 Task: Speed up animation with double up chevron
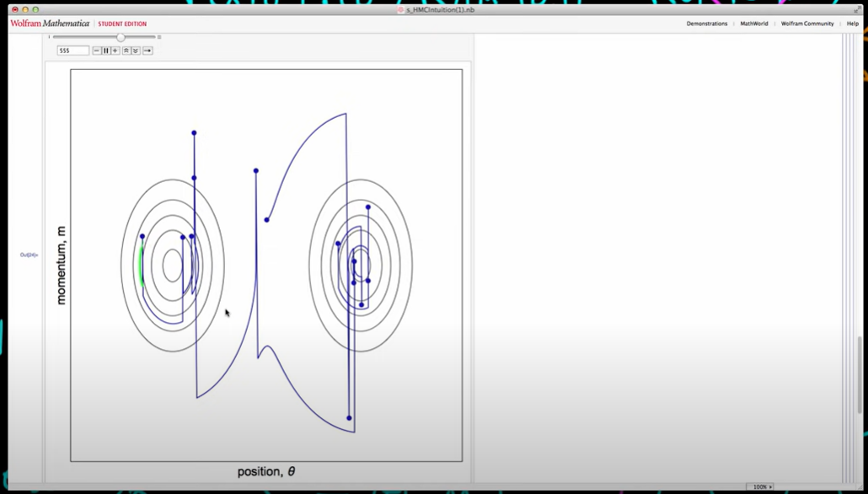pyautogui.click(x=126, y=51)
